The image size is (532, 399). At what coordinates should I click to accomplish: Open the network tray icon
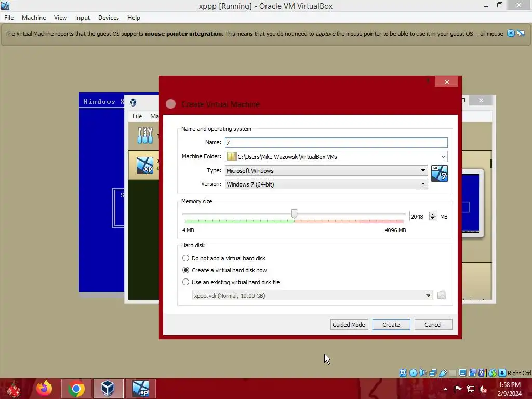(471, 389)
